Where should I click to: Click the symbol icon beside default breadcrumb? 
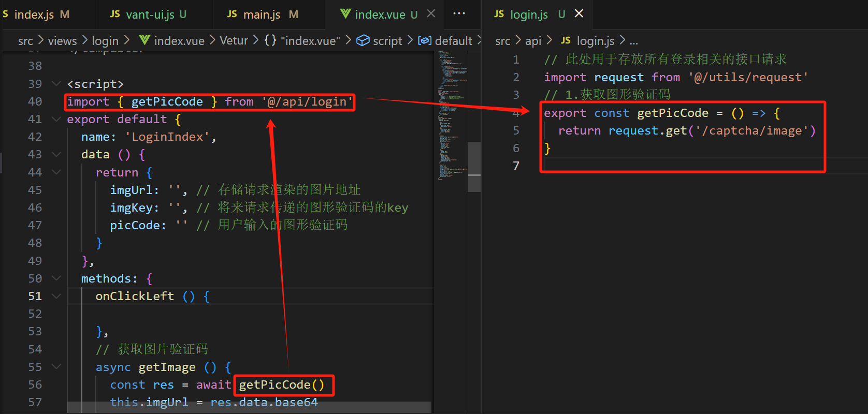pyautogui.click(x=425, y=40)
